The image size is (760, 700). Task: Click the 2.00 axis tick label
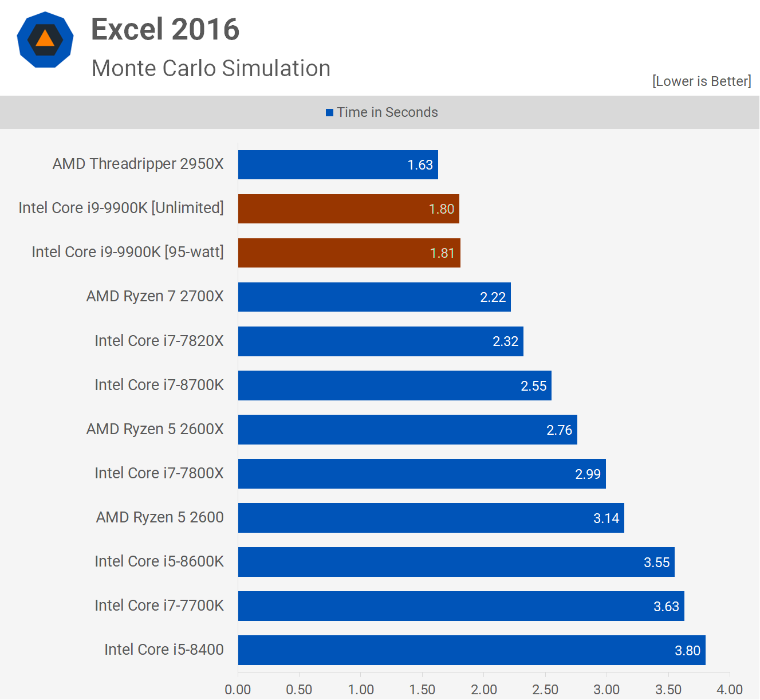pos(484,690)
